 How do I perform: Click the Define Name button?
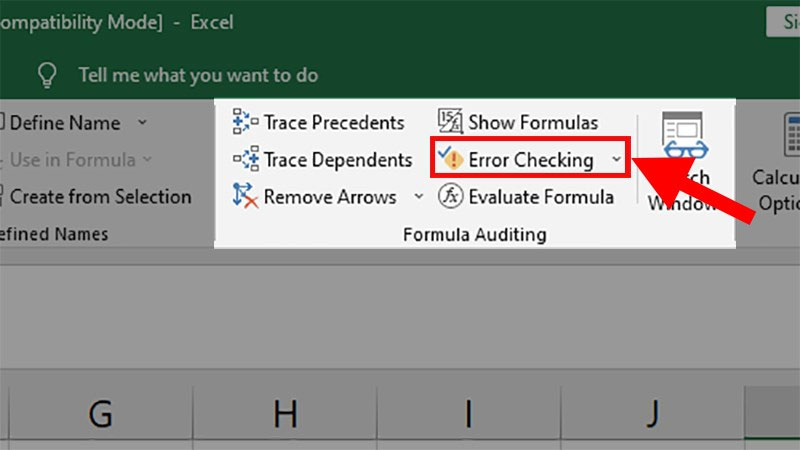coord(63,123)
